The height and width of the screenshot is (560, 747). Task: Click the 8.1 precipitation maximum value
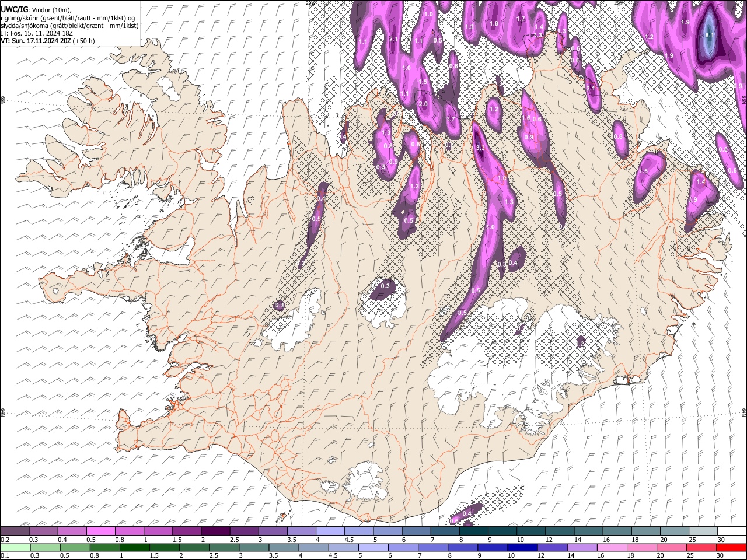[710, 35]
